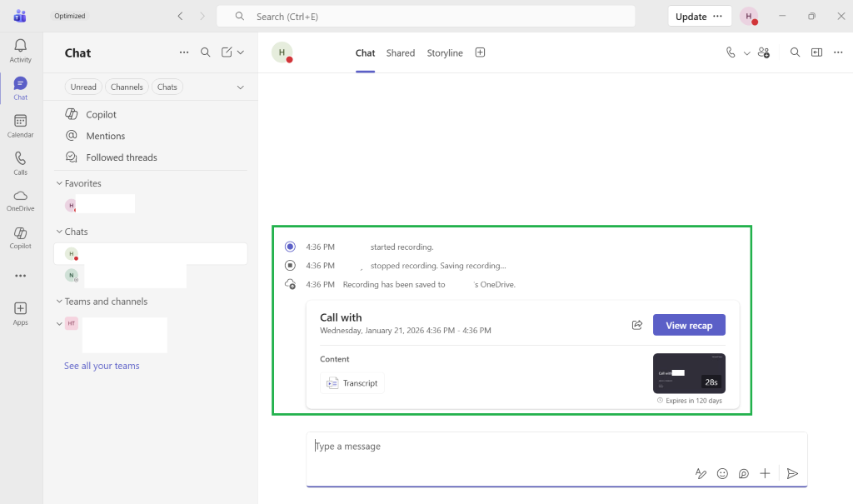Start an audio call with phone icon

pyautogui.click(x=731, y=52)
